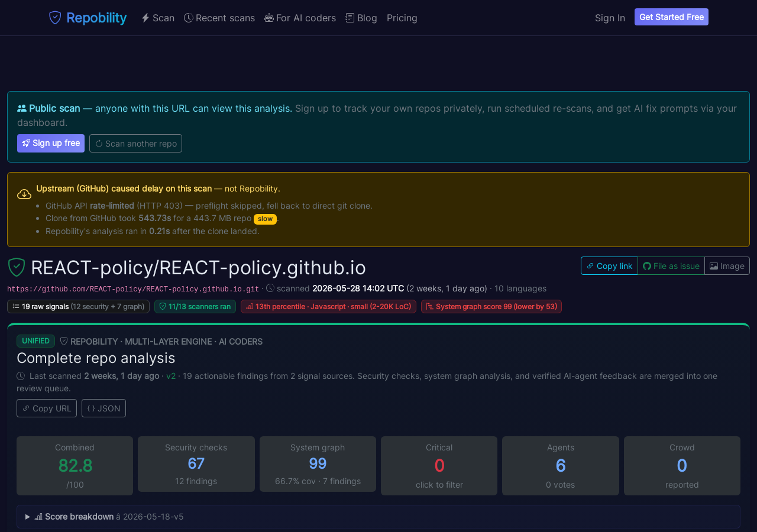Open the Pricing page
Viewport: 757px width, 532px height.
[x=402, y=18]
